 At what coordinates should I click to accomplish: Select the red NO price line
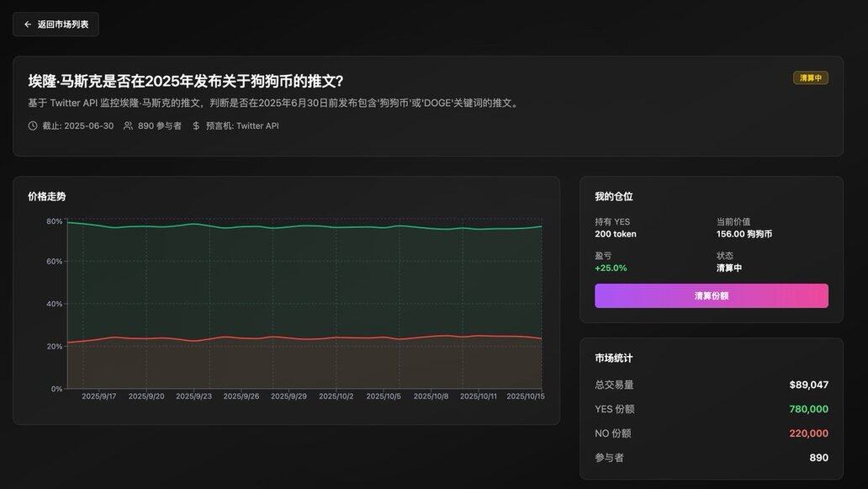click(x=303, y=338)
